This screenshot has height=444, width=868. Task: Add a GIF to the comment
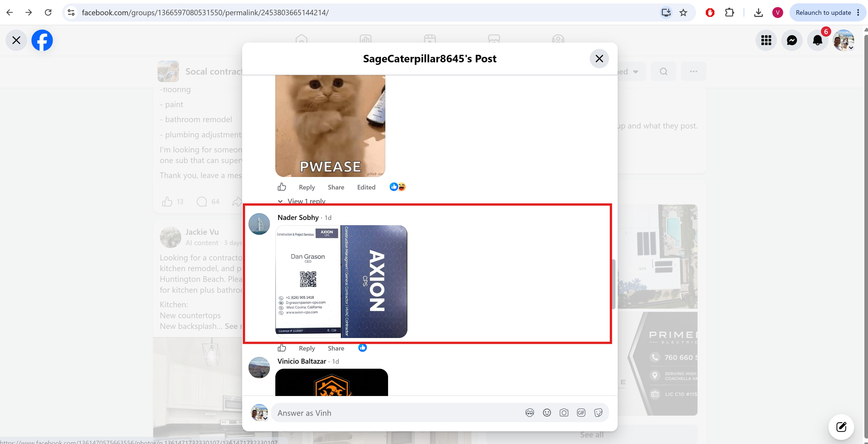pos(581,413)
